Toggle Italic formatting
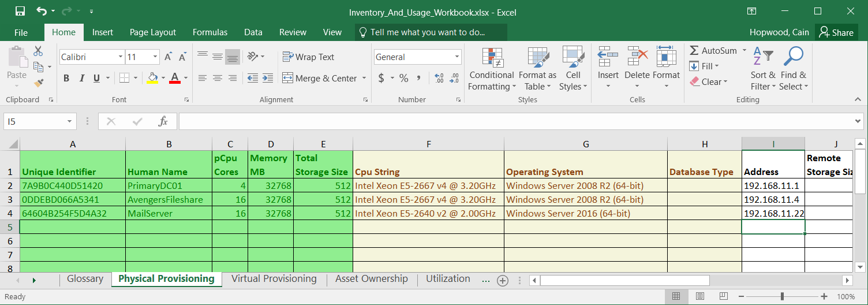868x305 pixels. point(81,78)
